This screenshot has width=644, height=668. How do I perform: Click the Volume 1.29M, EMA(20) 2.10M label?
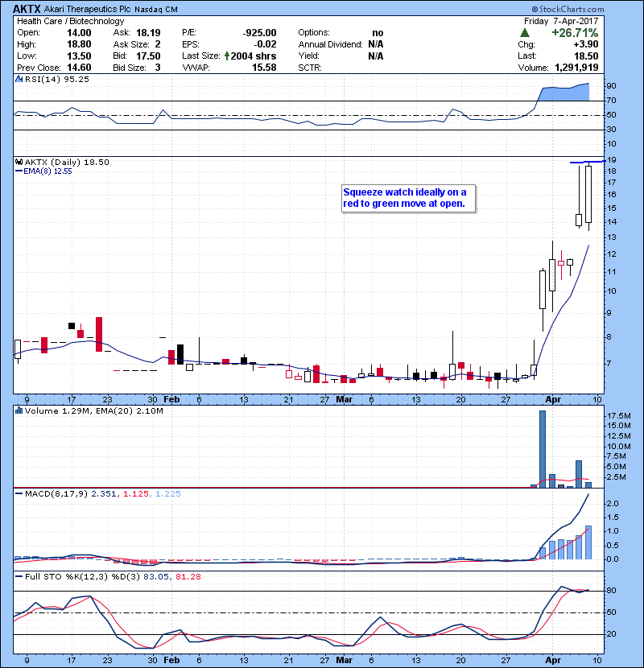[x=93, y=410]
